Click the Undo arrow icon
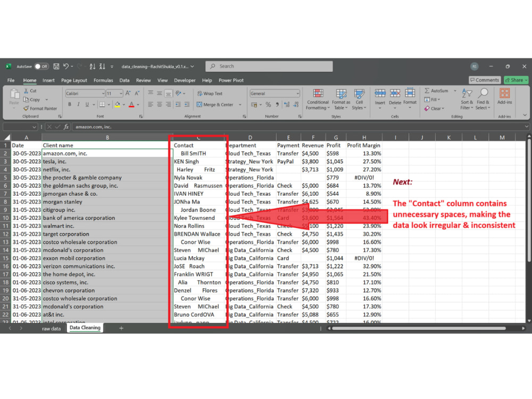The width and height of the screenshot is (532, 399). 66,66
